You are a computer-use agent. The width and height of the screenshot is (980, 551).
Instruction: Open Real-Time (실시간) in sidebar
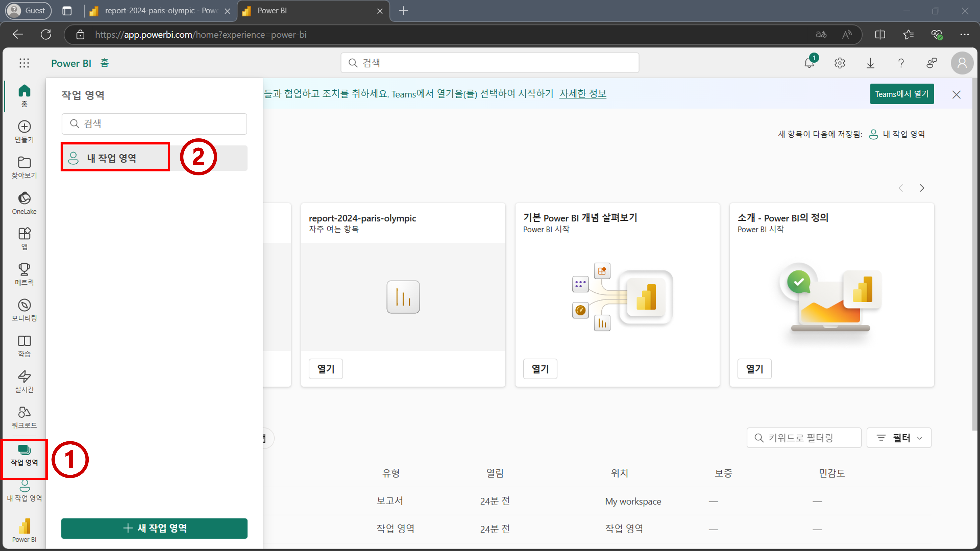coord(24,382)
